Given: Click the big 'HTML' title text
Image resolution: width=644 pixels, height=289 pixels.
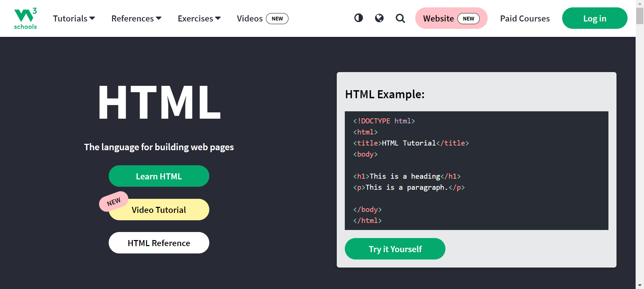Looking at the screenshot, I should click(159, 102).
